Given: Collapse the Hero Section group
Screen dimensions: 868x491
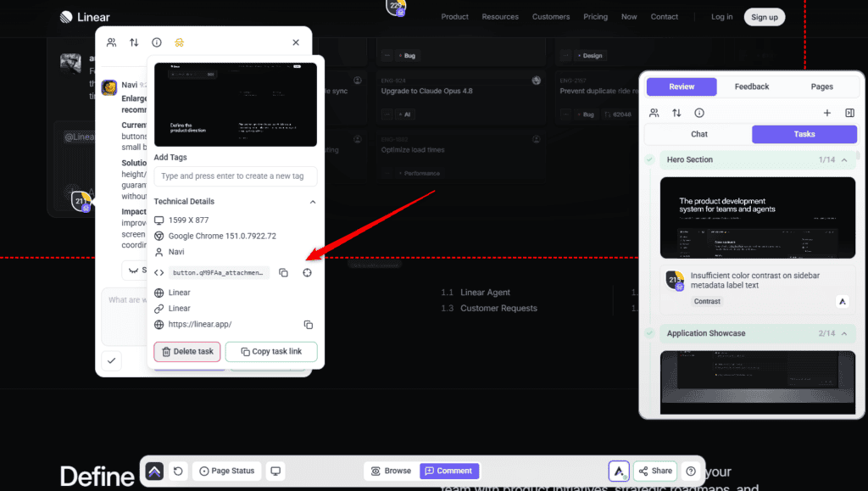Looking at the screenshot, I should coord(844,160).
